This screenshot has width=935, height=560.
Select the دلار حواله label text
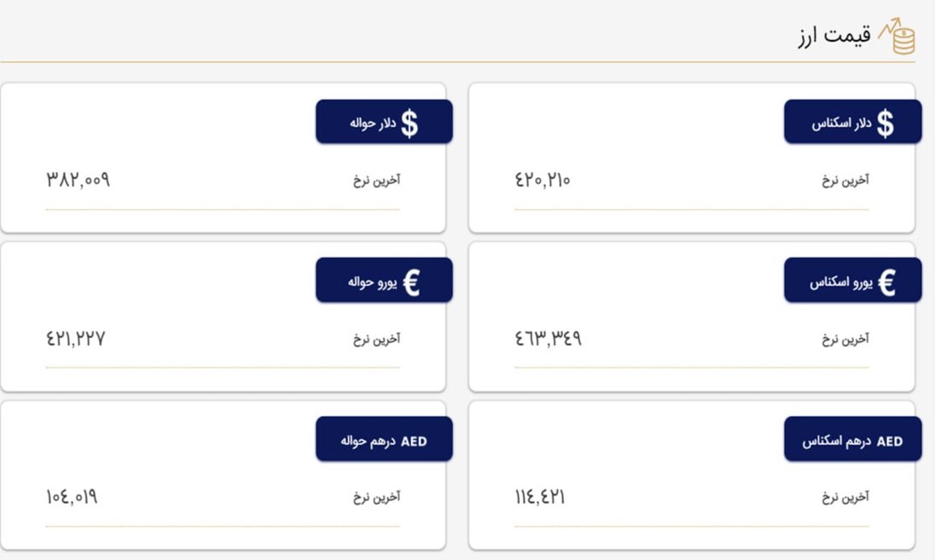click(373, 124)
